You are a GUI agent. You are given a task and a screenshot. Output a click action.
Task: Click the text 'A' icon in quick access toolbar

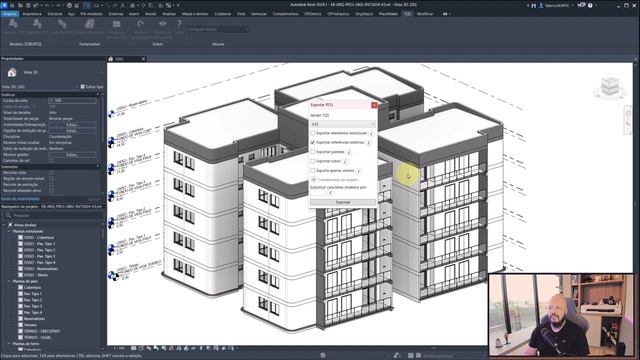point(122,5)
